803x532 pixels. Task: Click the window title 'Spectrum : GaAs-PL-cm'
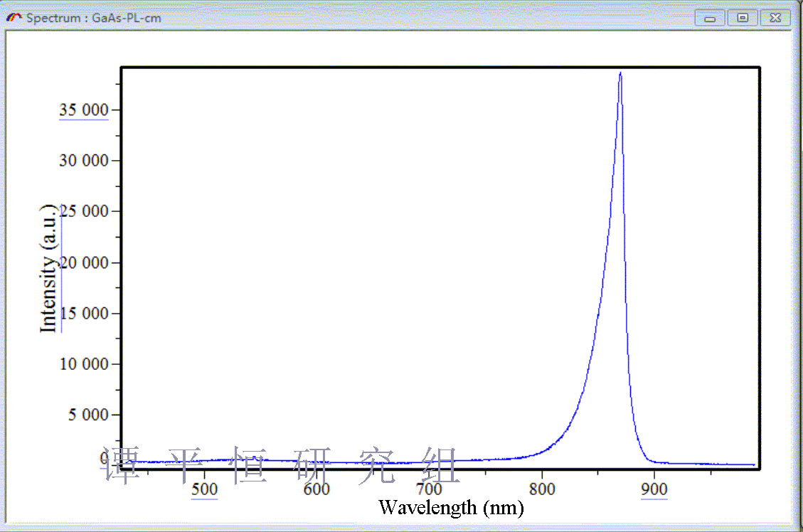pyautogui.click(x=93, y=18)
